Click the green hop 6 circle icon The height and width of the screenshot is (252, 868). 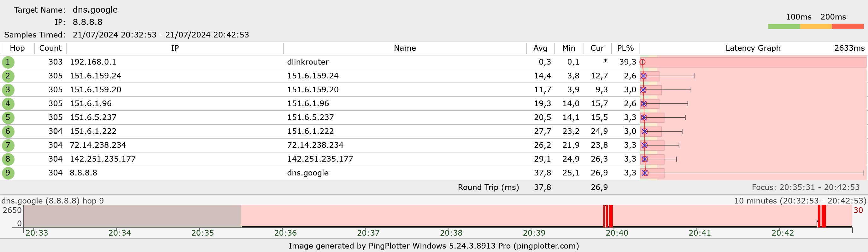8,132
